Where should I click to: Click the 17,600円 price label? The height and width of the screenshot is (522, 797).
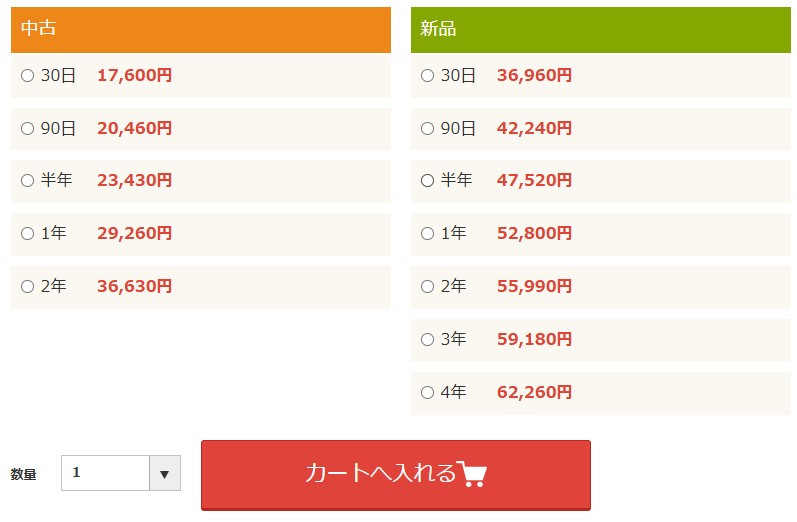click(134, 75)
